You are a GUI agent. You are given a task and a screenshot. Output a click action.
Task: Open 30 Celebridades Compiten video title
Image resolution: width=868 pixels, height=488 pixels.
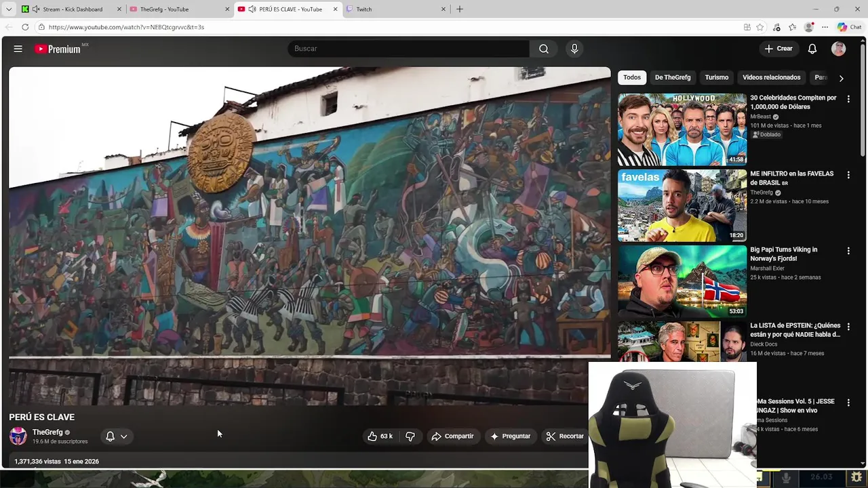click(x=793, y=102)
